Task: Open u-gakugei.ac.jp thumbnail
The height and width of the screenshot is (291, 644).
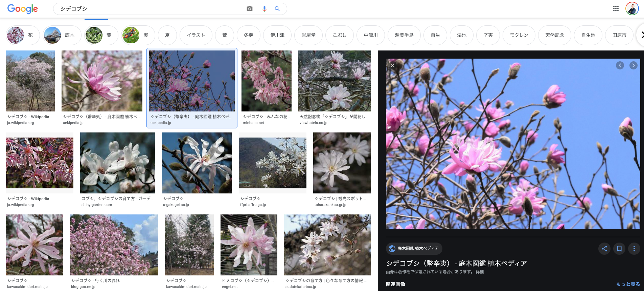Action: click(197, 163)
